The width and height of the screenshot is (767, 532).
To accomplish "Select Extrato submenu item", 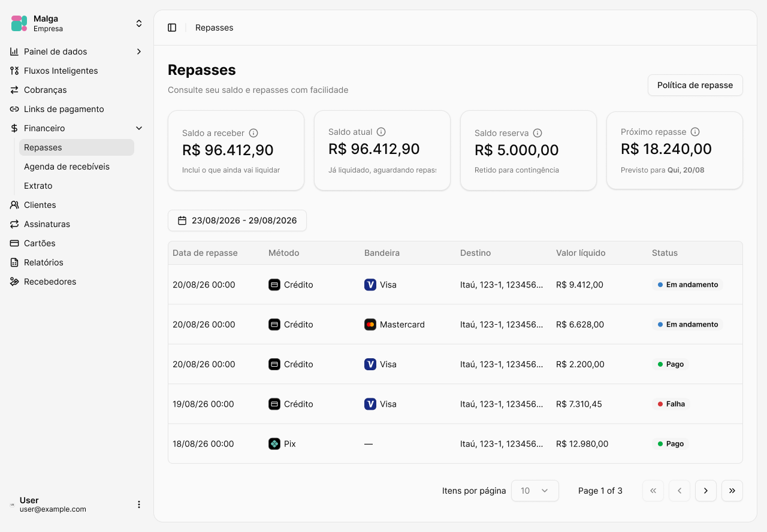I will click(x=77, y=186).
